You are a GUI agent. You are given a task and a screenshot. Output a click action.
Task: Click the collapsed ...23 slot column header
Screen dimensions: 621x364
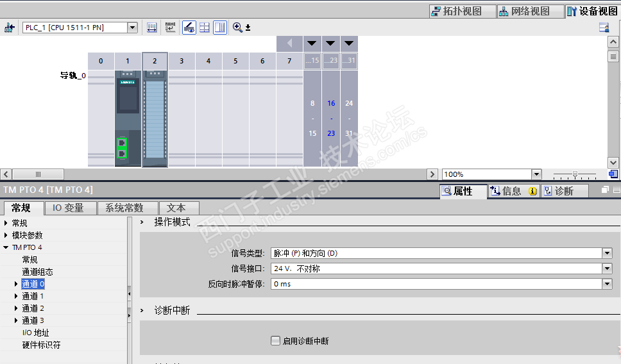click(x=330, y=61)
